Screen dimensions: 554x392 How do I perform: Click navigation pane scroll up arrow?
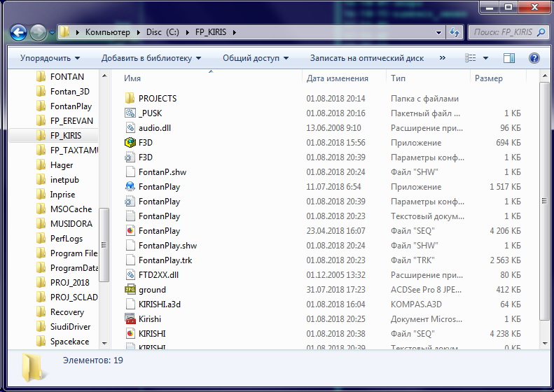pyautogui.click(x=104, y=76)
